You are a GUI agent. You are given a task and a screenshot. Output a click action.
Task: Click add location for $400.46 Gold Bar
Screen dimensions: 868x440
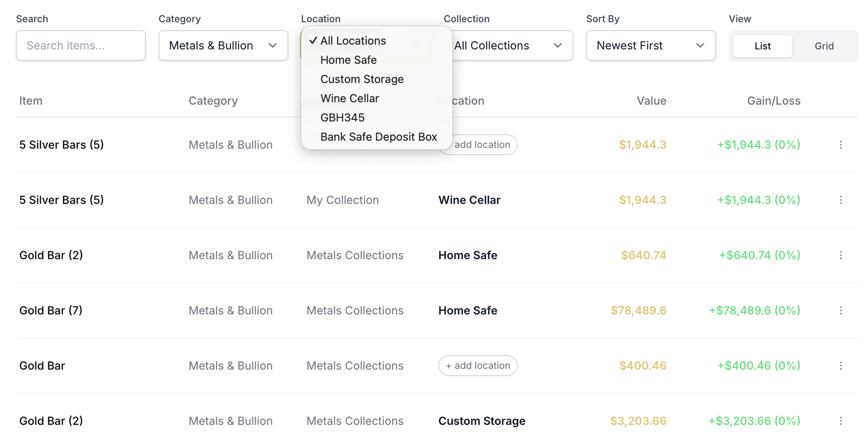tap(478, 366)
